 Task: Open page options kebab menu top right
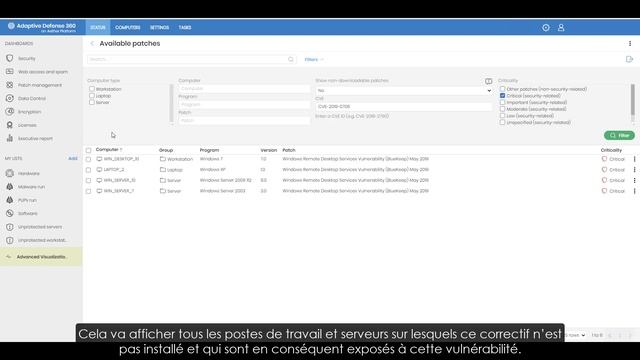pyautogui.click(x=630, y=43)
